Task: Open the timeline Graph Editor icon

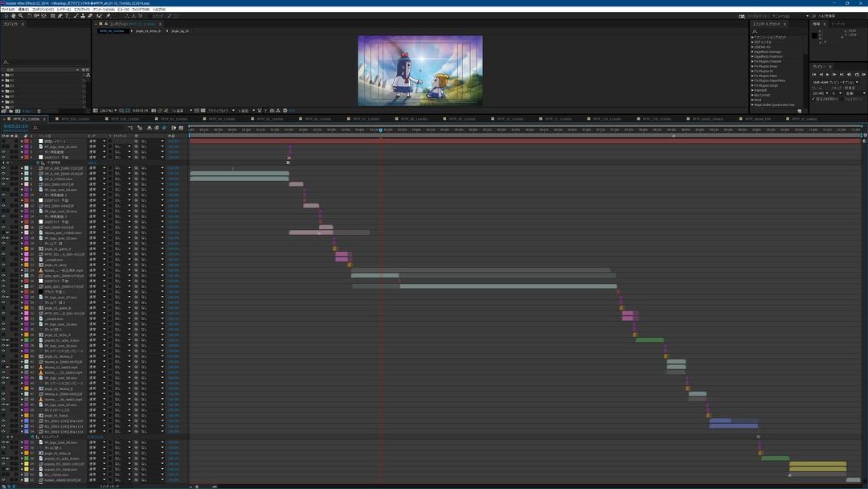Action: 181,128
